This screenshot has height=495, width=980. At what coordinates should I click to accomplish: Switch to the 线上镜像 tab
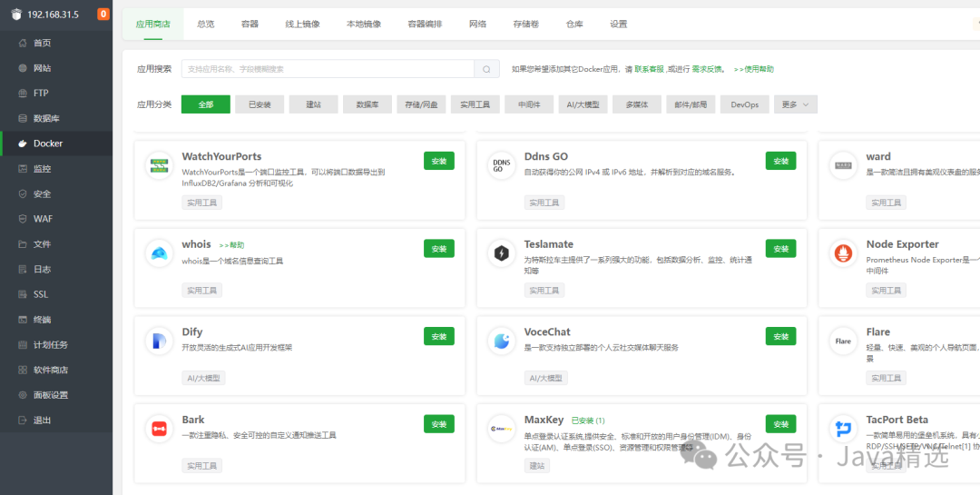tap(302, 24)
